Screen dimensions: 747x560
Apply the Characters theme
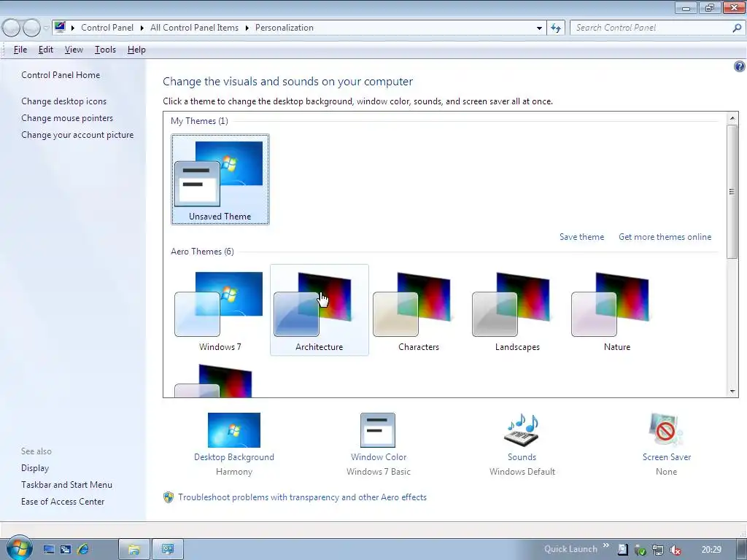[418, 310]
